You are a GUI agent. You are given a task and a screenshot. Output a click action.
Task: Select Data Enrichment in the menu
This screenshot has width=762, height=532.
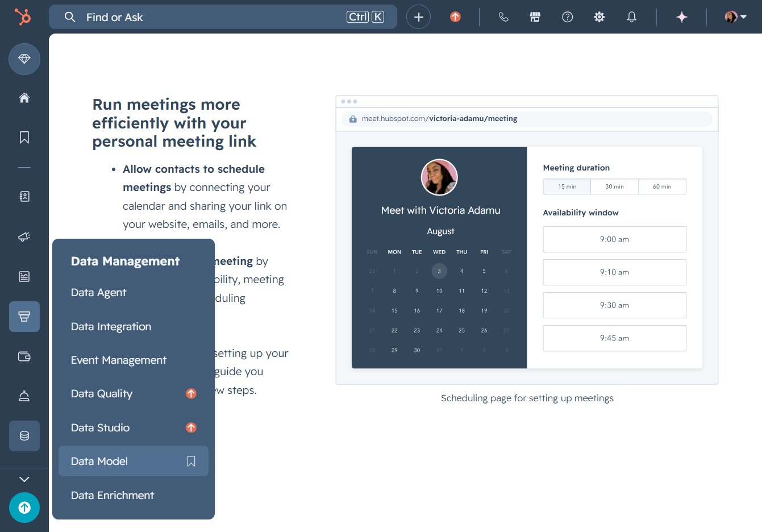click(133, 496)
